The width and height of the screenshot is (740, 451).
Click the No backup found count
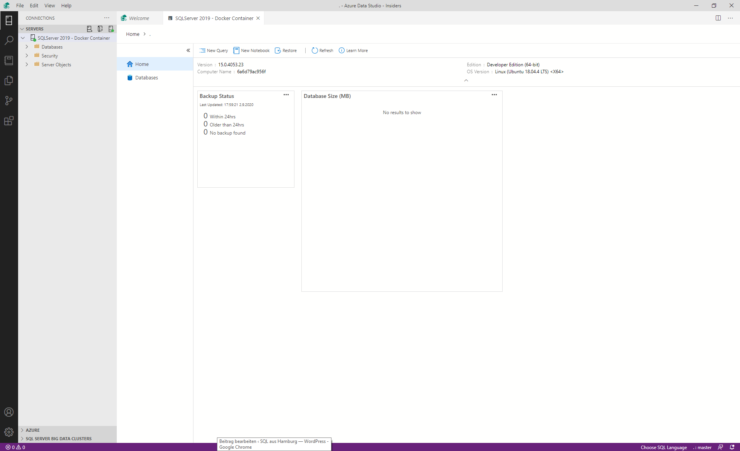(x=225, y=133)
